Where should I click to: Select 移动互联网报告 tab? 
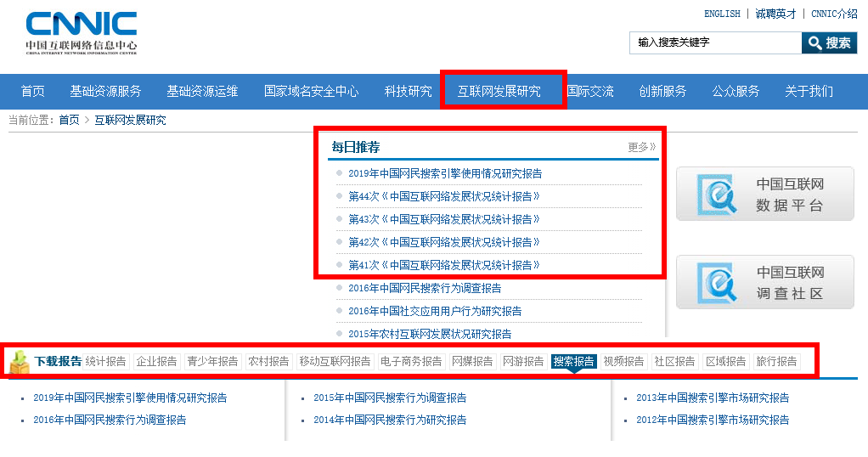[x=335, y=362]
